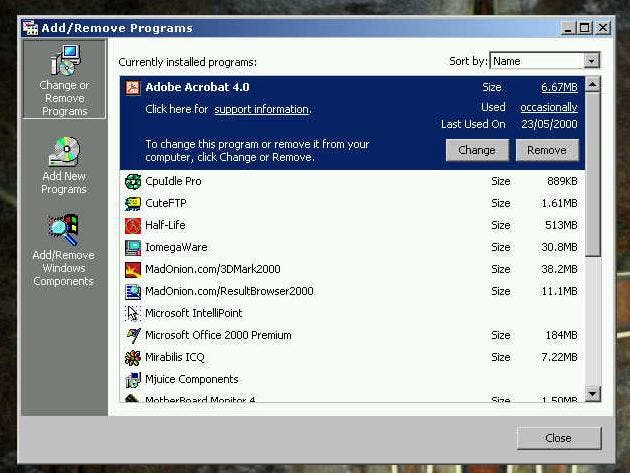Open the Add New Programs panel
This screenshot has width=630, height=473.
(64, 166)
